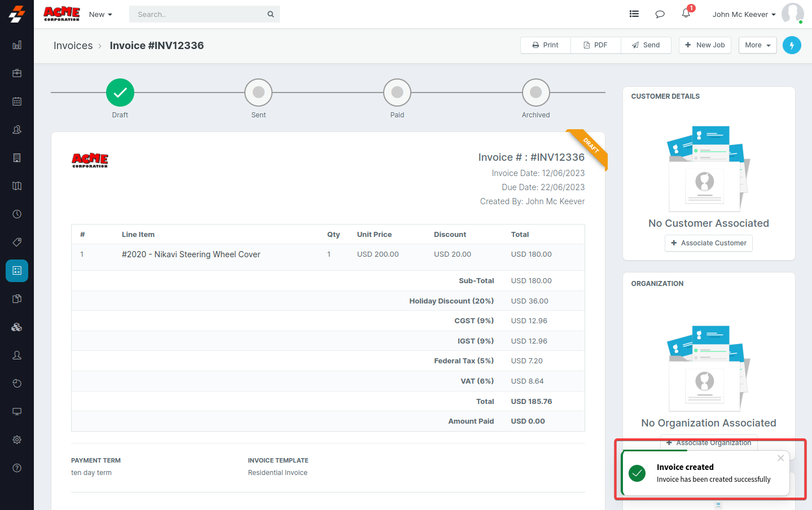Select the Archived status step circle
The image size is (812, 510).
click(x=536, y=93)
